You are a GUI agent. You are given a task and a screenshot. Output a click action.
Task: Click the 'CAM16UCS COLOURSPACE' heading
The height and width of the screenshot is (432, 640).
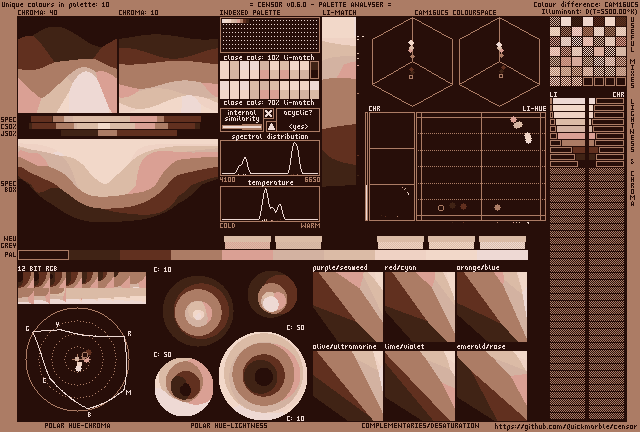(455, 12)
